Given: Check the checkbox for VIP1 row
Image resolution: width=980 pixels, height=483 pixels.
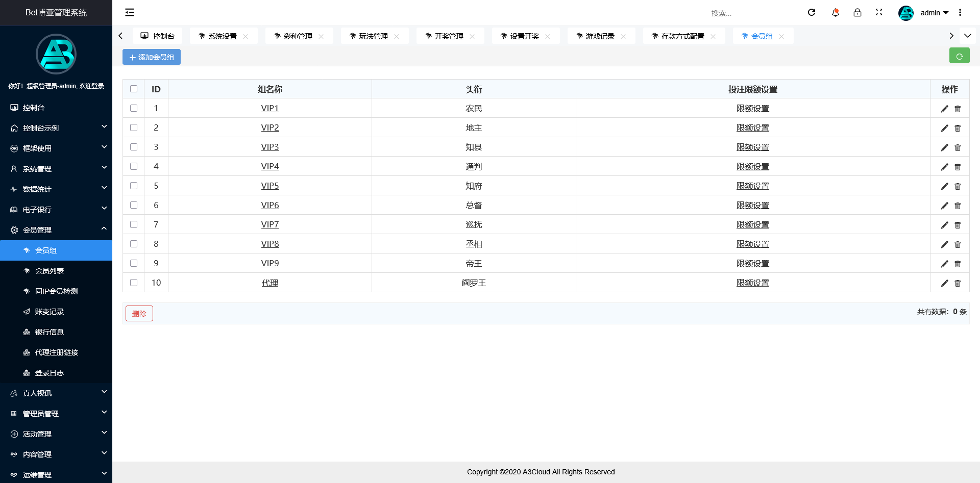Looking at the screenshot, I should [x=134, y=108].
